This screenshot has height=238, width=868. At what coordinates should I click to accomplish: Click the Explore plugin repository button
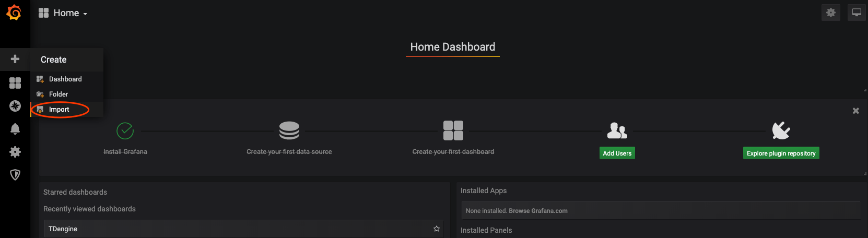781,153
